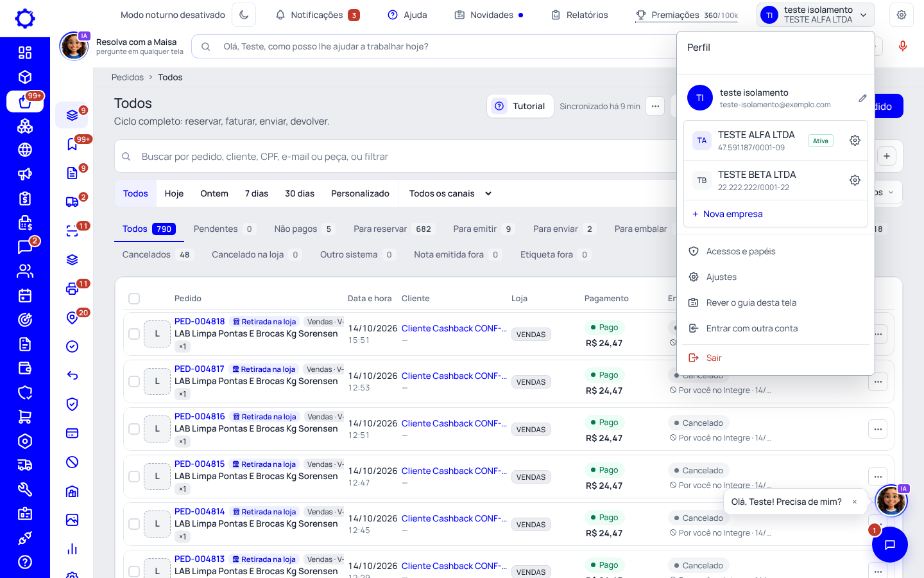Open the three-dot menu for order PED-004815

(x=878, y=477)
